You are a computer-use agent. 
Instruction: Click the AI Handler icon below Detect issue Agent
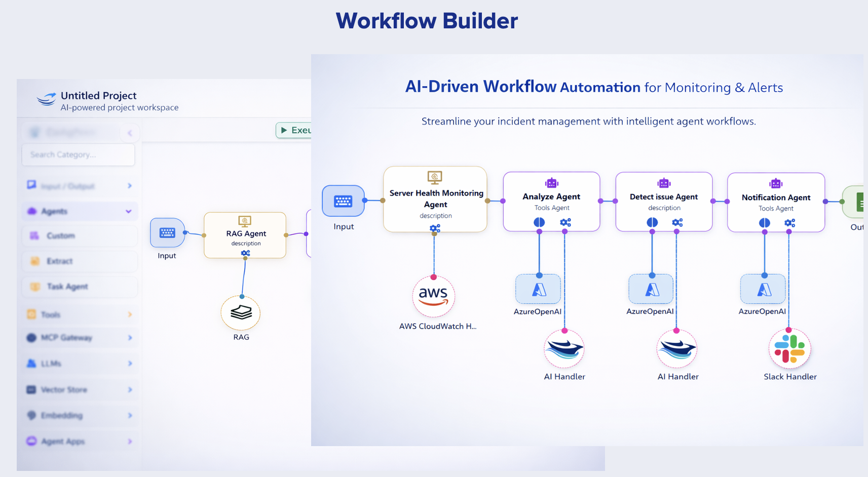(x=677, y=348)
